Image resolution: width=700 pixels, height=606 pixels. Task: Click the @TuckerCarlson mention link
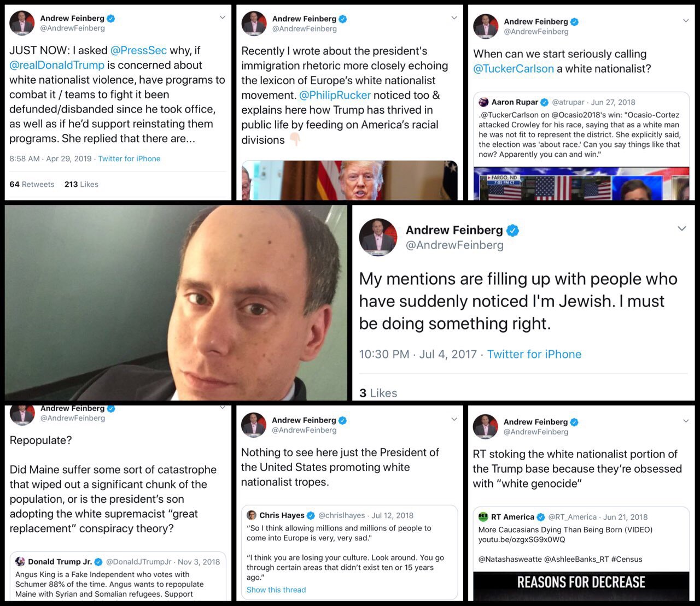514,69
